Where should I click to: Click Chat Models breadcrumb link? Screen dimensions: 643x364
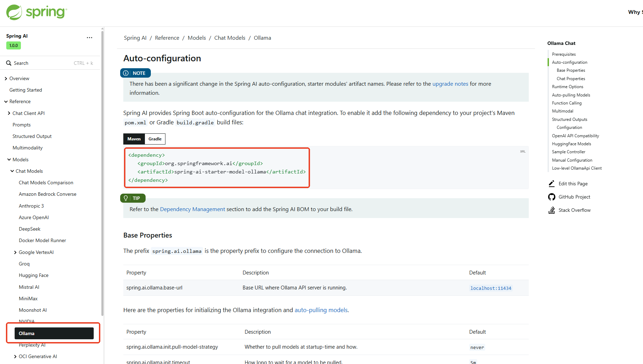(x=230, y=38)
